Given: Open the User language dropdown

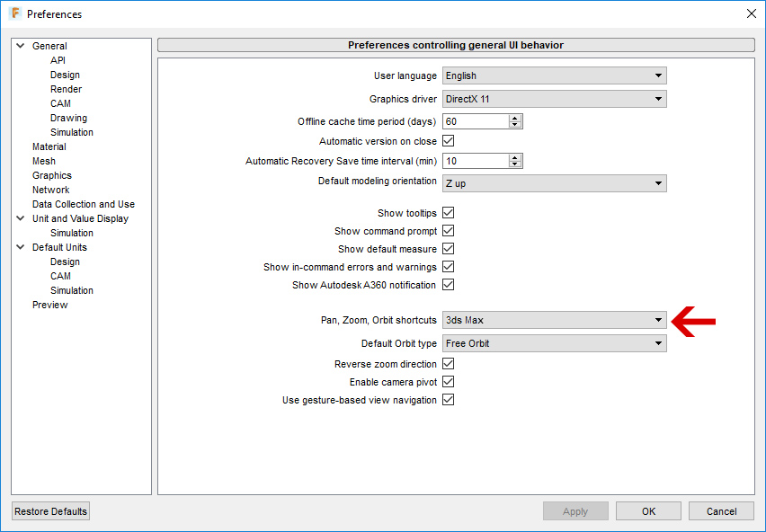Looking at the screenshot, I should (x=555, y=75).
